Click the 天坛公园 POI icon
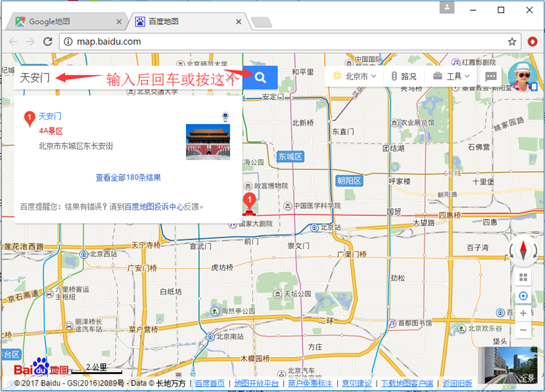The image size is (545, 392). point(278,294)
